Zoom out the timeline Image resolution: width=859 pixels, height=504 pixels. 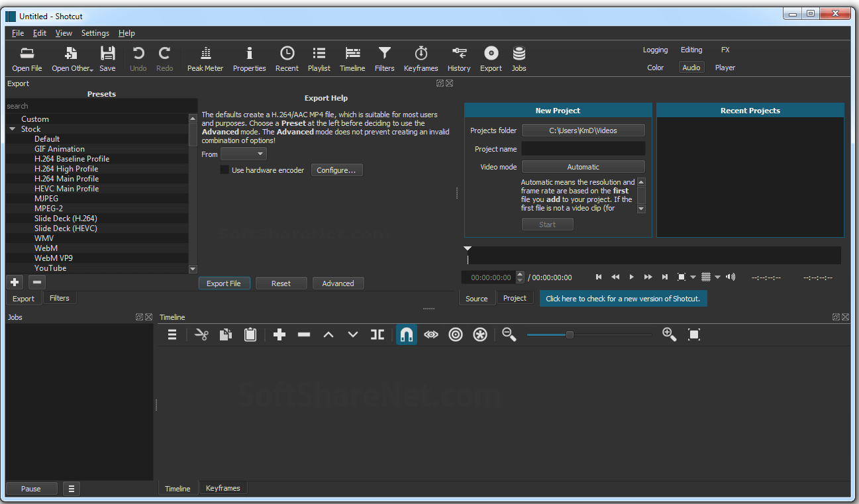pyautogui.click(x=509, y=335)
